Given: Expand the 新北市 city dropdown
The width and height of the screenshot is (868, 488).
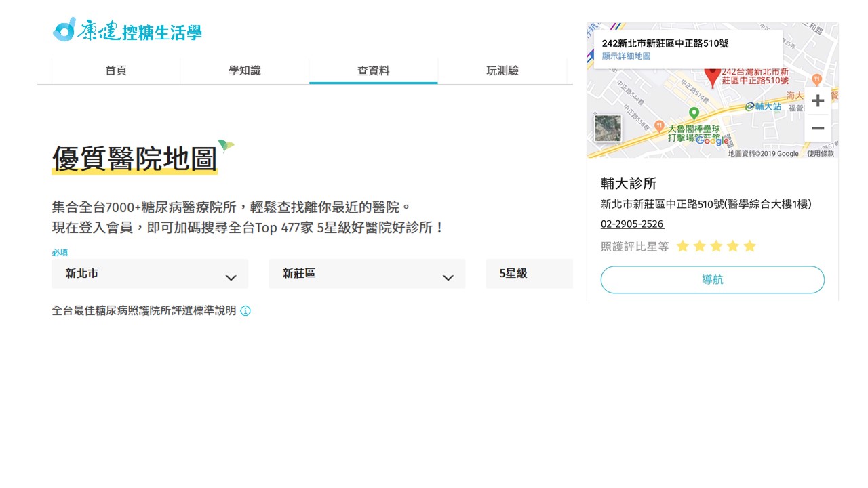Looking at the screenshot, I should tap(150, 274).
